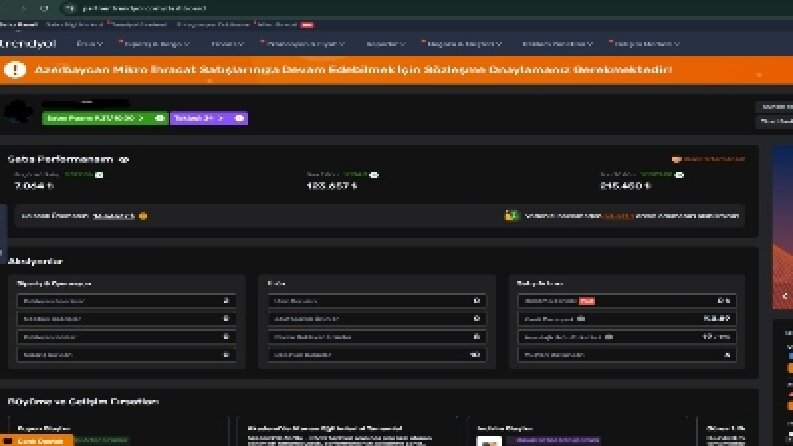The image size is (793, 446).
Task: Click the eye icon inside the green score badge
Action: coord(159,118)
